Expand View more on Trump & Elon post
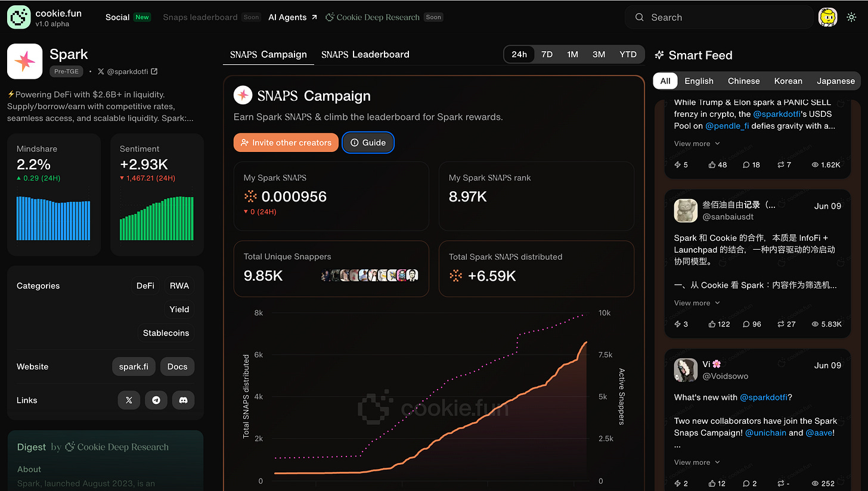The image size is (868, 491). 697,144
